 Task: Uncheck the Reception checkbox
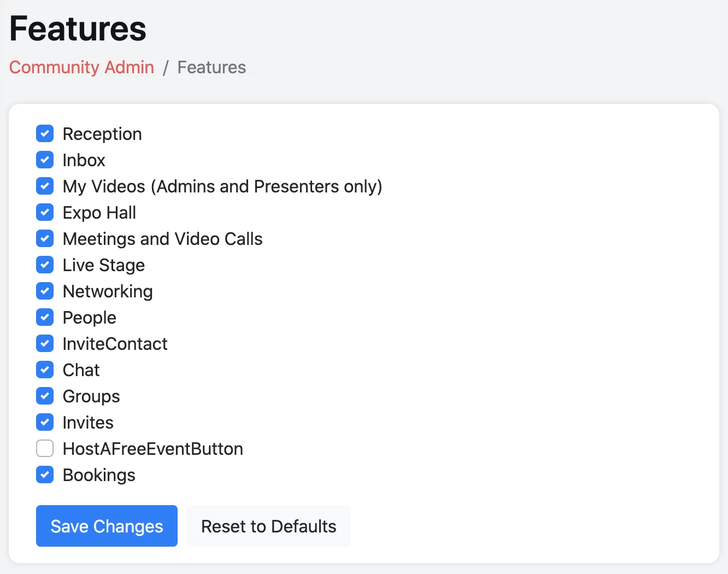[x=45, y=133]
